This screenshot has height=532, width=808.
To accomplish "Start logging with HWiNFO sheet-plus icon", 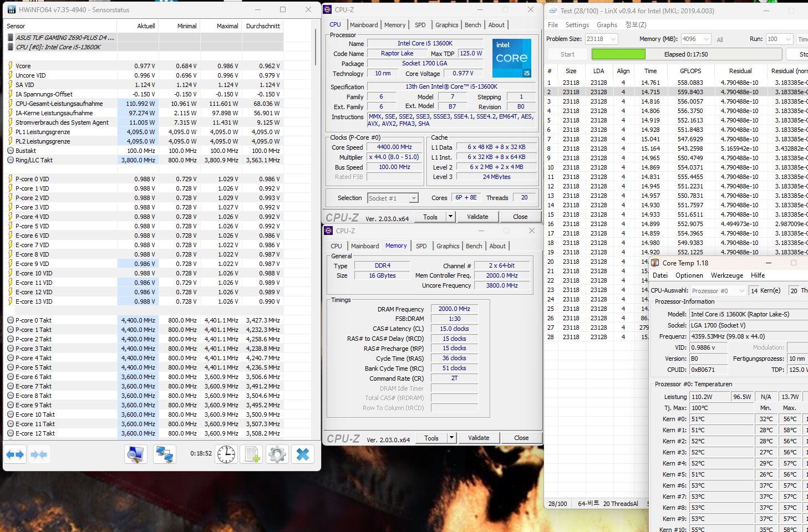I will pos(251,454).
